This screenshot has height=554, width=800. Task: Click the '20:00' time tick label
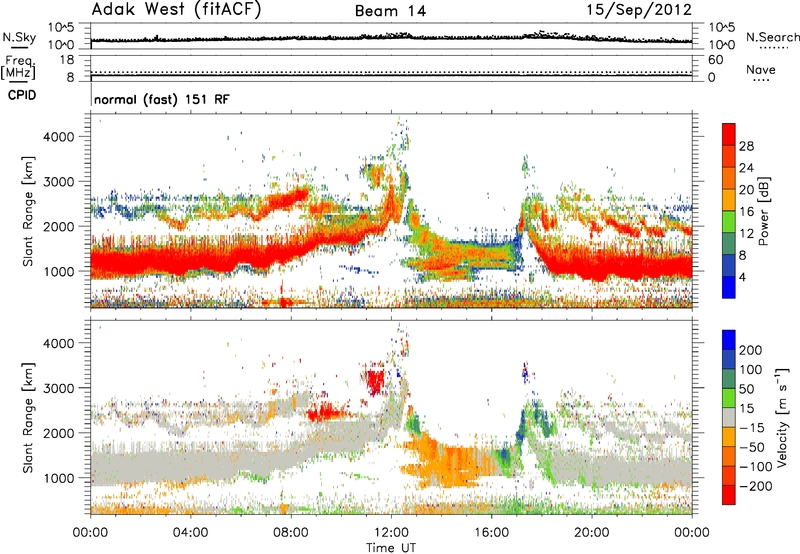592,533
